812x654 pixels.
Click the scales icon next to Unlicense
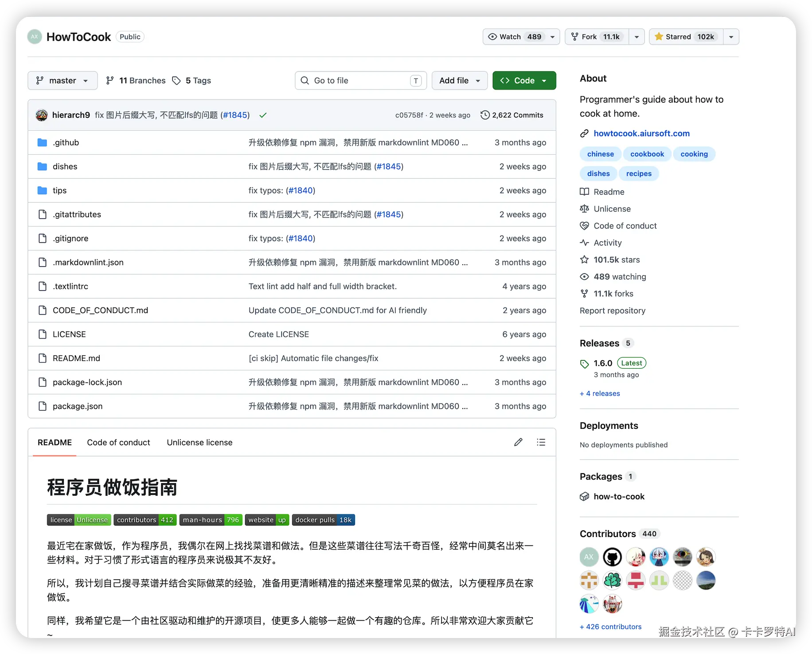point(585,209)
